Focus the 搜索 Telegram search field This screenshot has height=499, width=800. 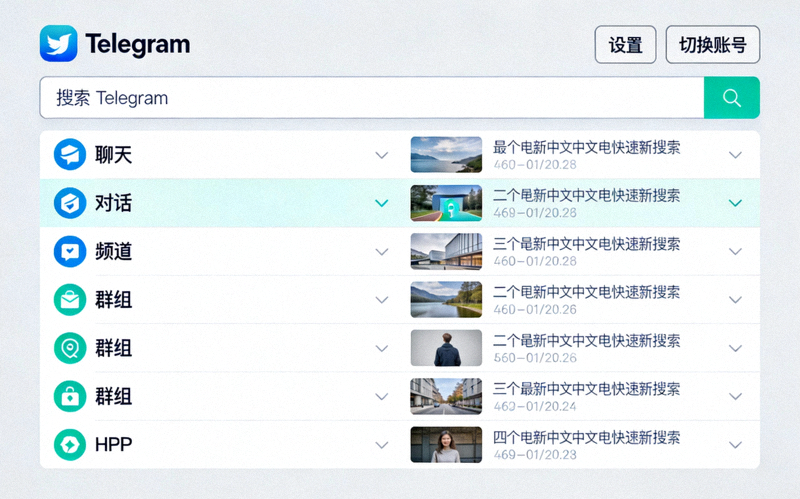(372, 97)
